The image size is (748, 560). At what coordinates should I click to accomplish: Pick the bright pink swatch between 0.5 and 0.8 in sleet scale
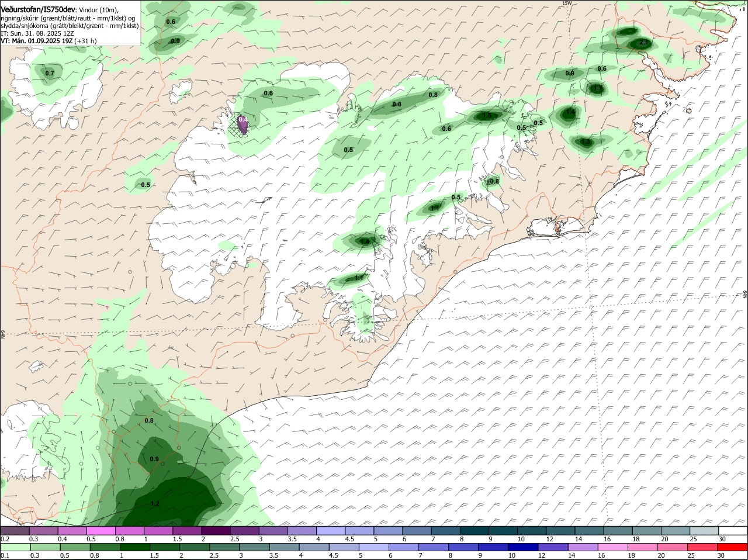tap(102, 531)
